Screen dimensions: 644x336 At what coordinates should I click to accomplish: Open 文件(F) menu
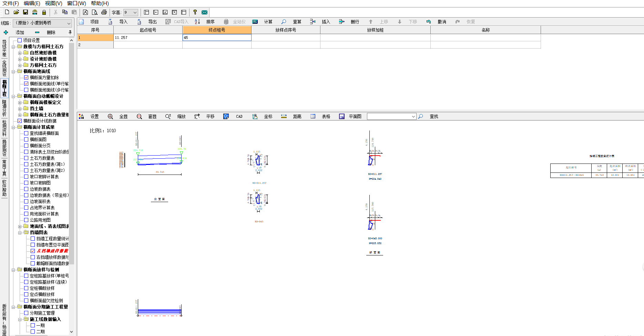11,3
